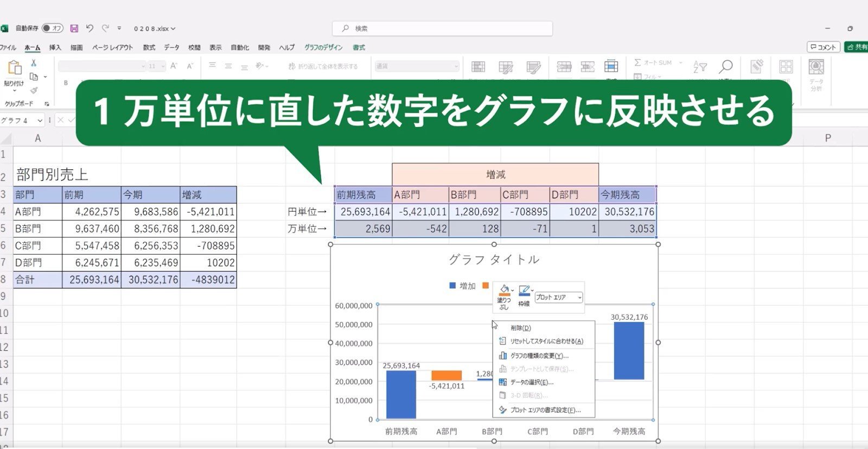Click the cell with value 3,053

628,229
